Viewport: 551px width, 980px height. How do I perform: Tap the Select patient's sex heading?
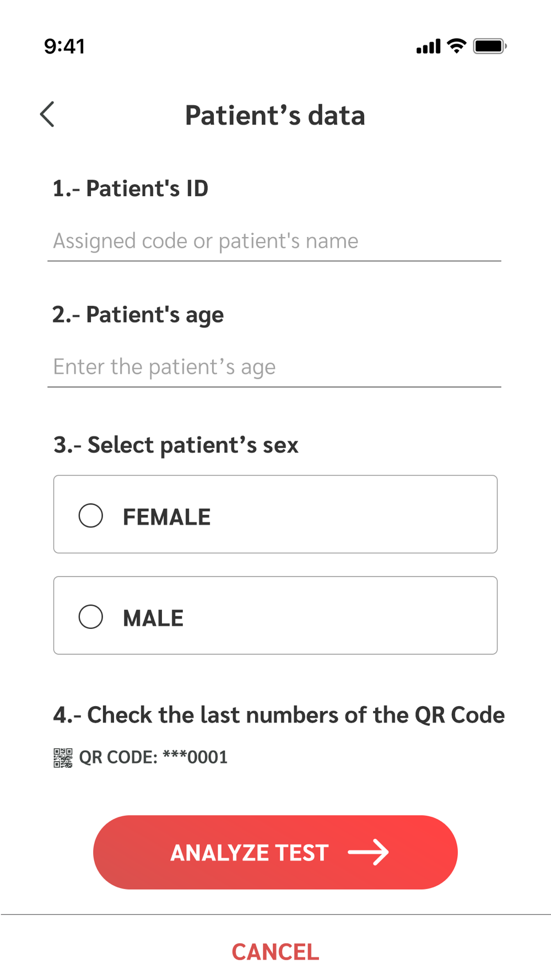(x=176, y=445)
